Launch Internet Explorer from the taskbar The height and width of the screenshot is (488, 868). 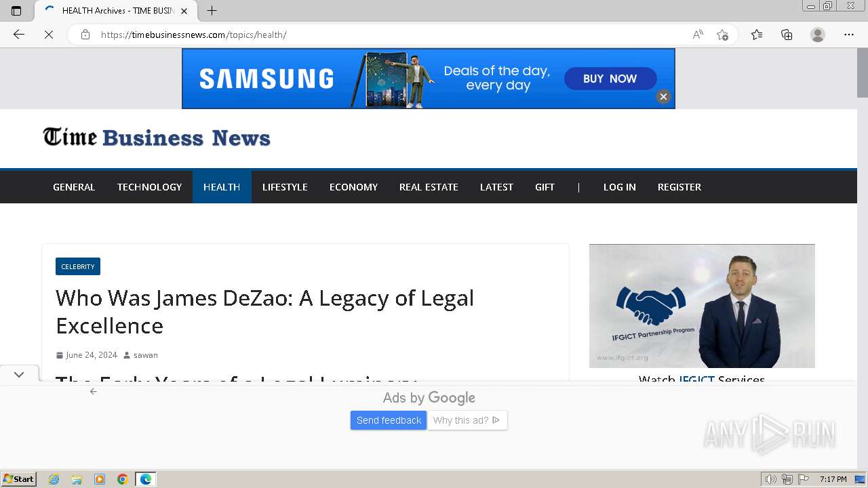pyautogui.click(x=54, y=479)
